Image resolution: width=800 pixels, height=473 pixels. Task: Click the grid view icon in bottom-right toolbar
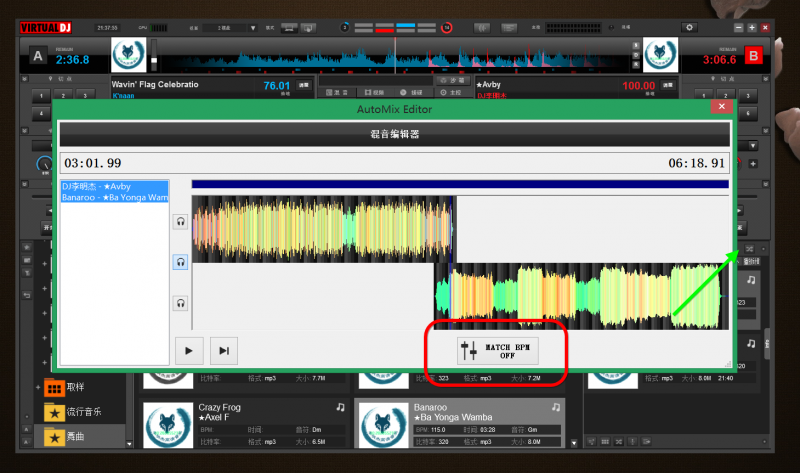[605, 441]
